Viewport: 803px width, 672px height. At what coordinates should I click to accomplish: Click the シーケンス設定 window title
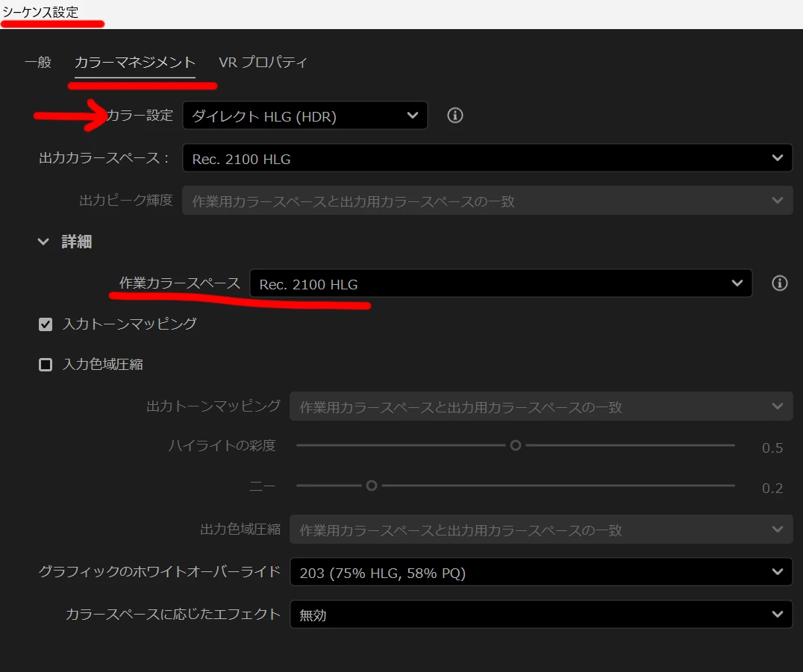pos(40,12)
